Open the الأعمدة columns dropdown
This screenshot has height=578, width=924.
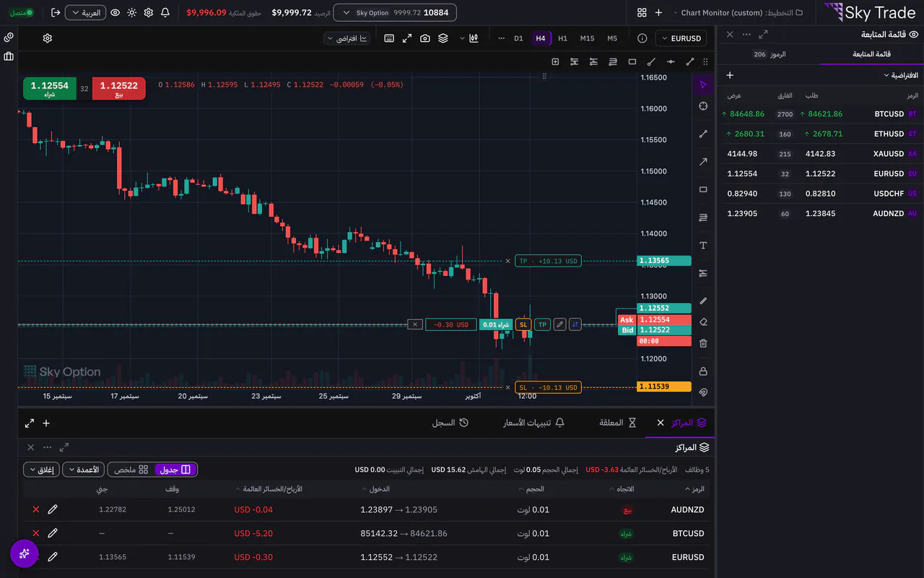(83, 470)
